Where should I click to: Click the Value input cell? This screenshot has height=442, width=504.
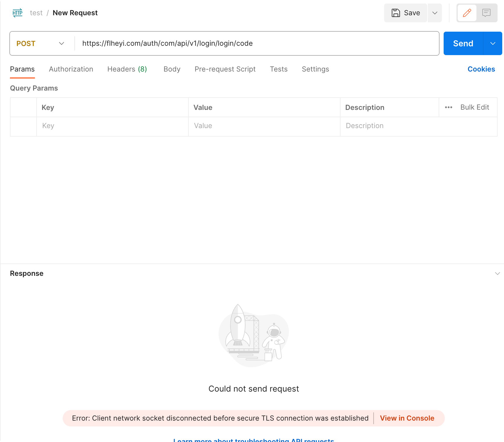pos(264,127)
